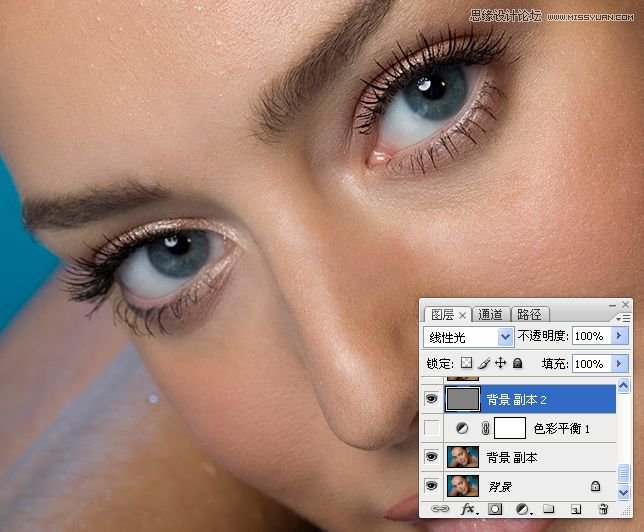Click the lock icon on 背景 layer
Viewport: 644px width, 532px height.
coord(595,486)
